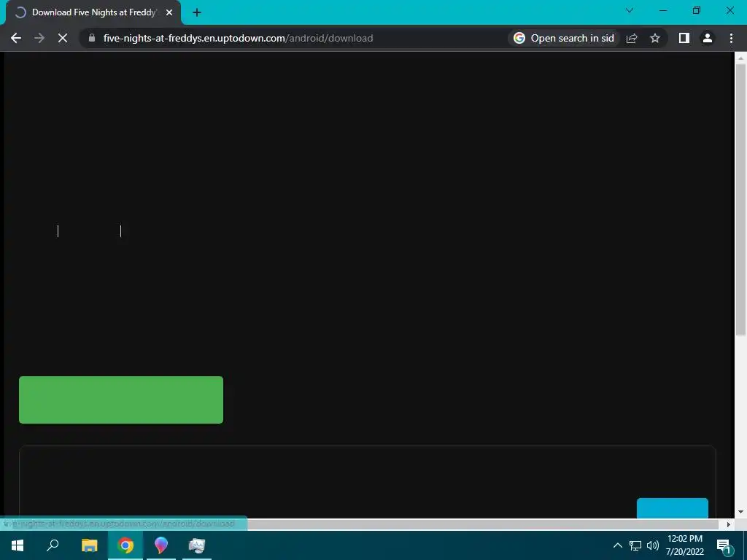
Task: Open the monitor app in taskbar
Action: pos(196,545)
